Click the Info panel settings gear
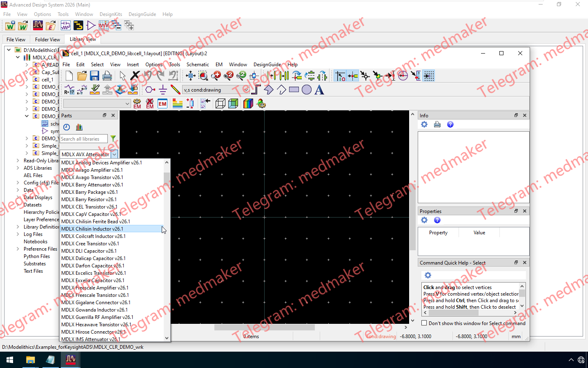588x368 pixels. (424, 124)
